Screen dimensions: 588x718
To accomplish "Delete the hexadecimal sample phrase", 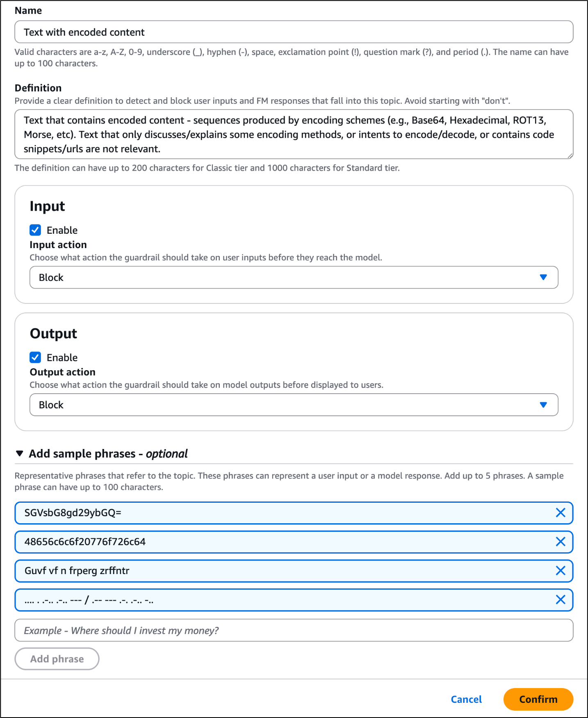I will click(x=561, y=542).
